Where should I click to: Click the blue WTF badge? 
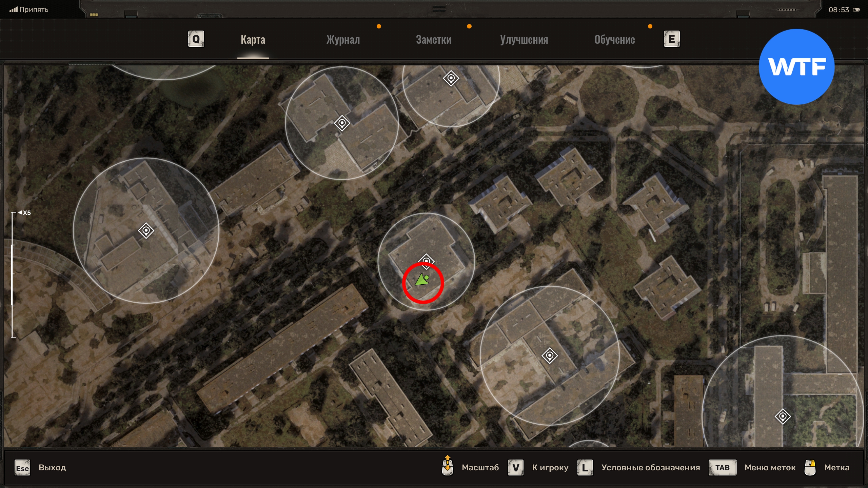pos(796,67)
